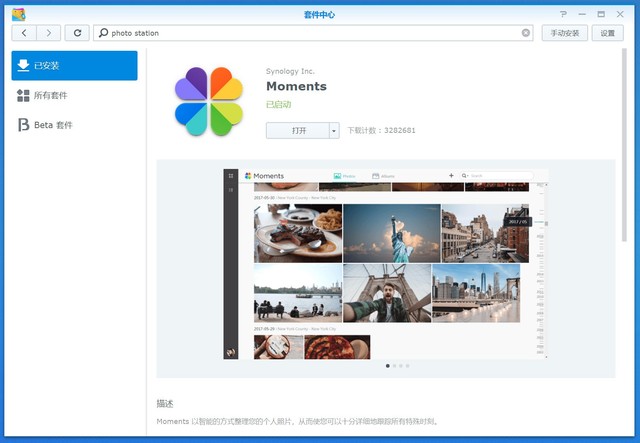Clear the photo station search text

pyautogui.click(x=526, y=33)
